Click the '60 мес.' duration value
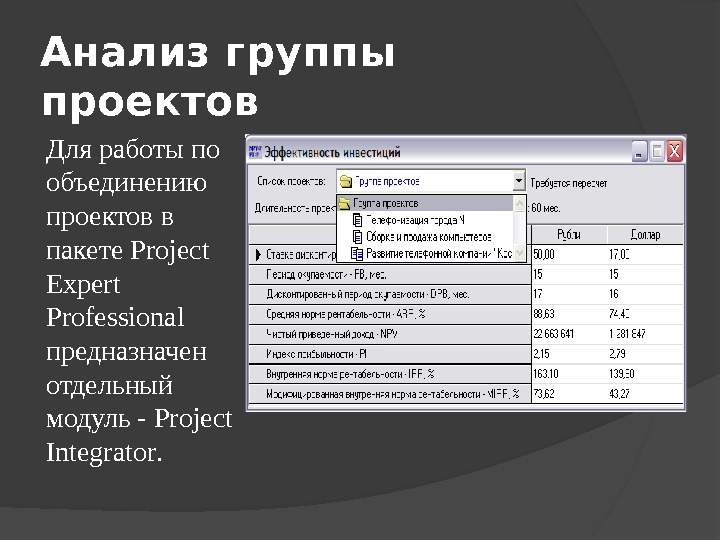This screenshot has height=540, width=720. pyautogui.click(x=546, y=208)
